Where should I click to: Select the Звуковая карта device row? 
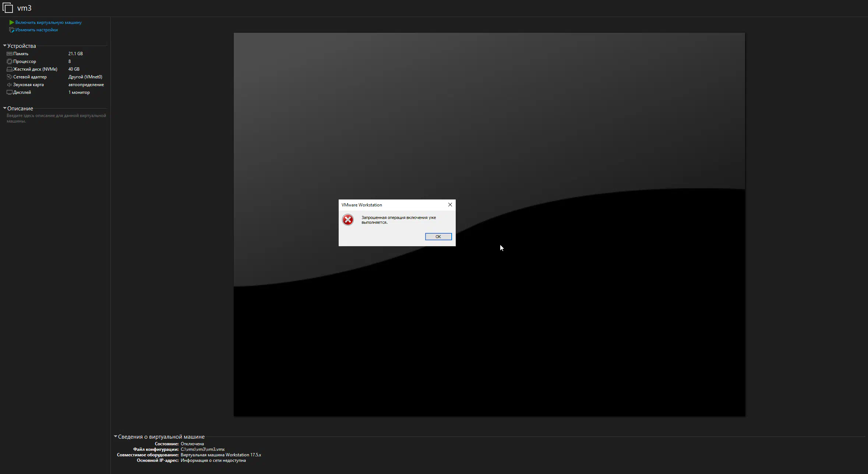point(55,85)
